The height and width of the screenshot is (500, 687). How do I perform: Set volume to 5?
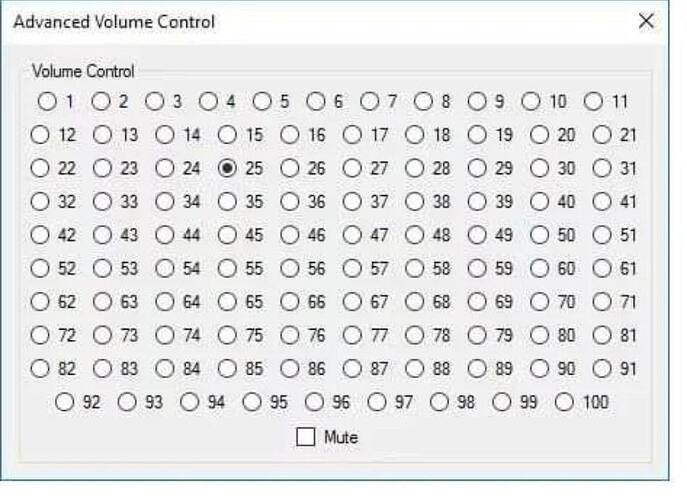click(262, 101)
